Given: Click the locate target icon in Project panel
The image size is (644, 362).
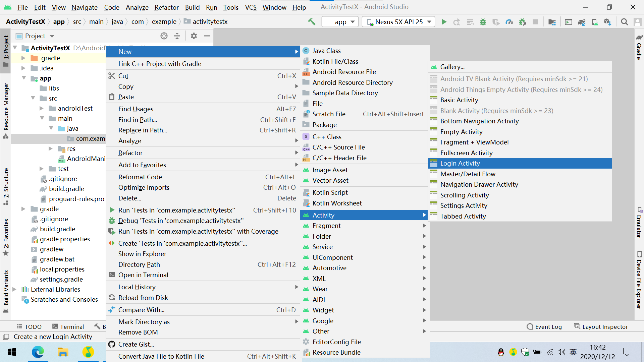Looking at the screenshot, I should point(164,36).
